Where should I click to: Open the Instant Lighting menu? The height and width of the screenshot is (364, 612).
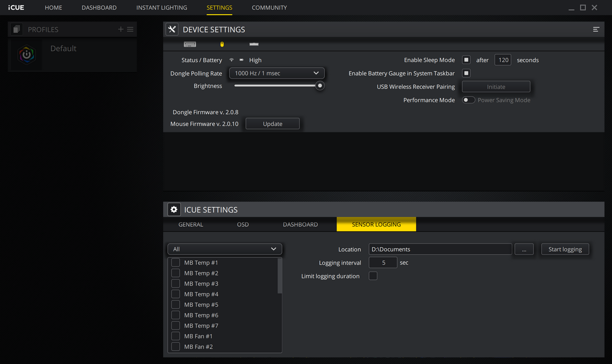(x=162, y=8)
